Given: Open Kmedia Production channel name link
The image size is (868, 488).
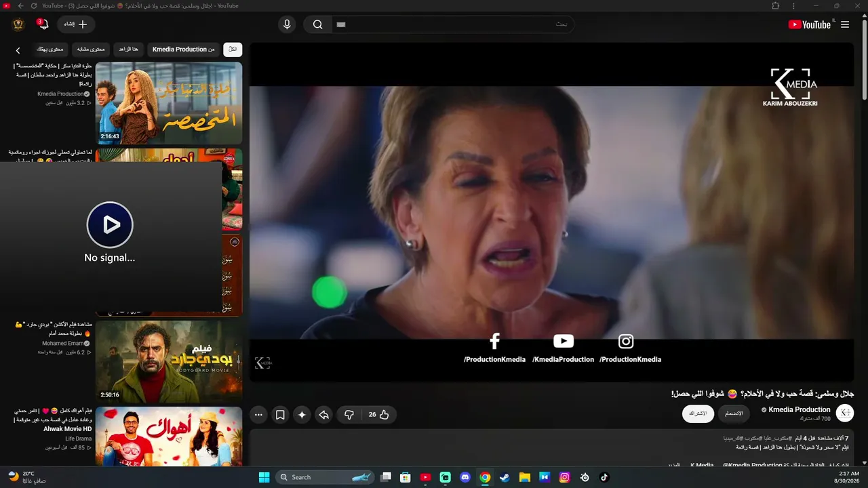Looking at the screenshot, I should coord(800,409).
